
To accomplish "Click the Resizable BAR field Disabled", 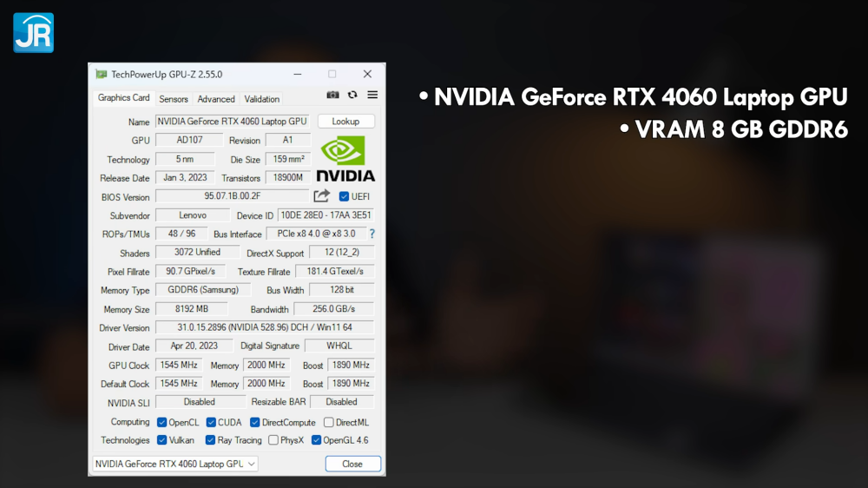I will [x=341, y=401].
